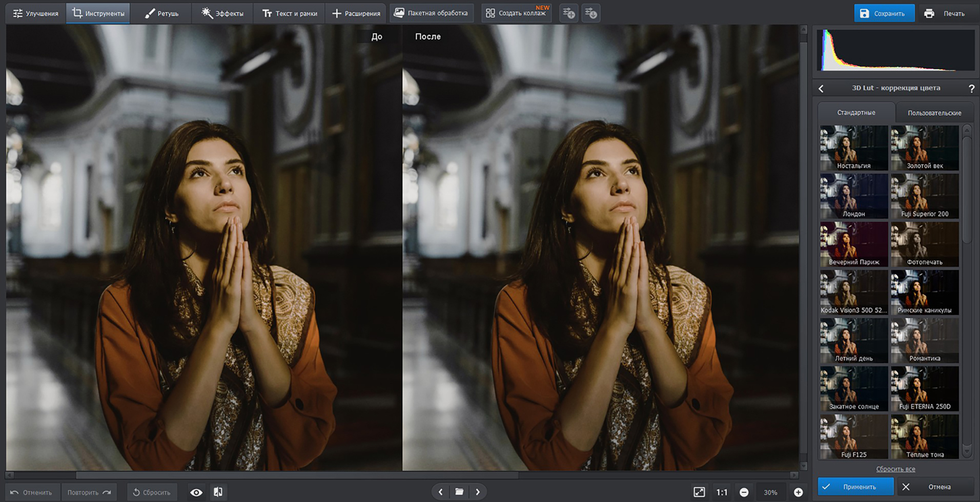Click the horizontal canvas scrollbar

297,475
